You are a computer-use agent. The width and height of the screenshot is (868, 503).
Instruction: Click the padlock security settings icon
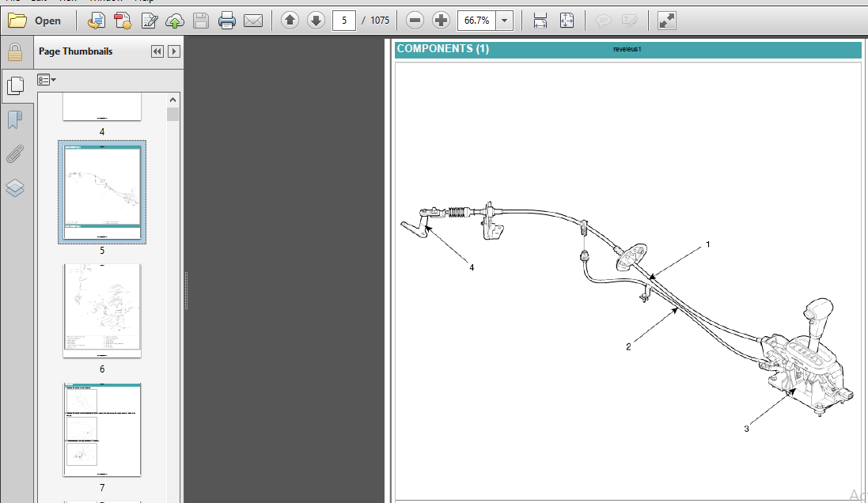click(x=15, y=52)
